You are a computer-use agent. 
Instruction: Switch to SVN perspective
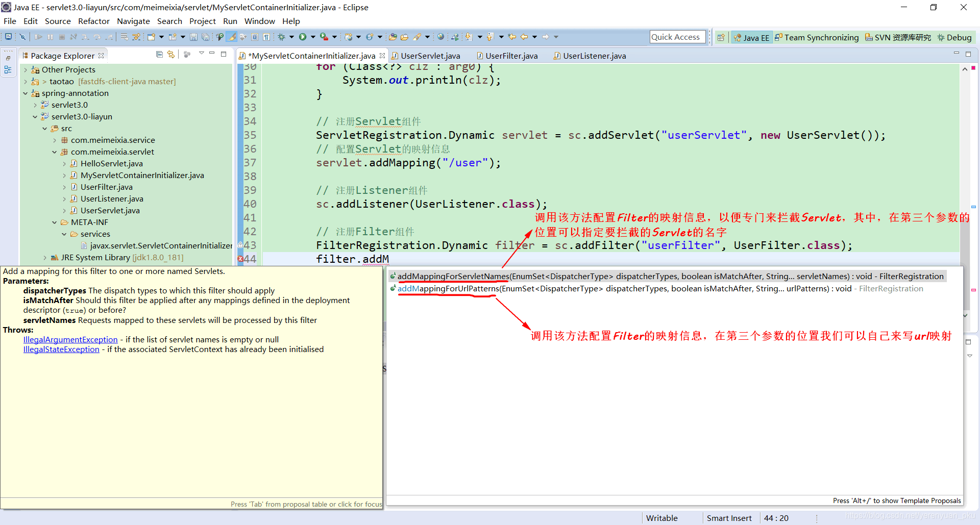tap(898, 37)
